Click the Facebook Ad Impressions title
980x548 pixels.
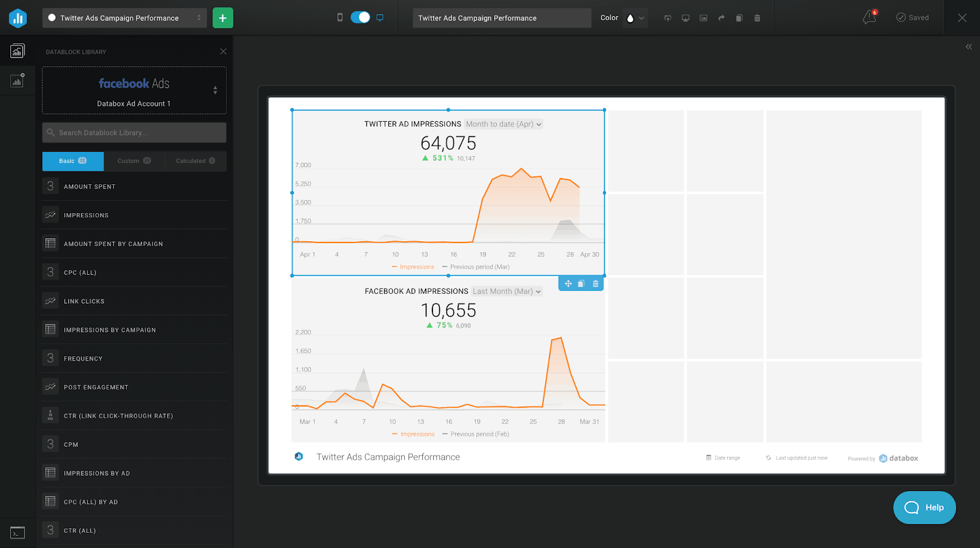point(417,291)
